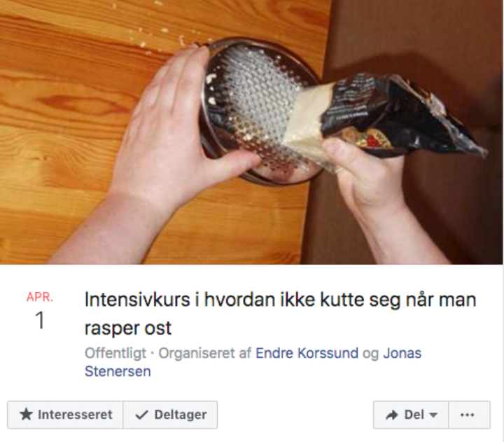Screen dimensions: 504x442
Task: Open organizer Jonas's profile link
Action: coord(402,353)
